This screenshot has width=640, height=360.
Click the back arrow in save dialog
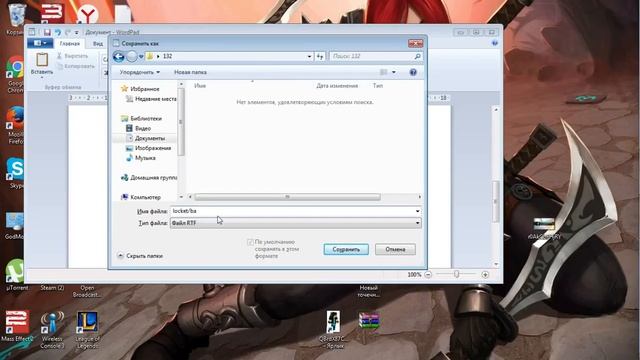pos(118,56)
